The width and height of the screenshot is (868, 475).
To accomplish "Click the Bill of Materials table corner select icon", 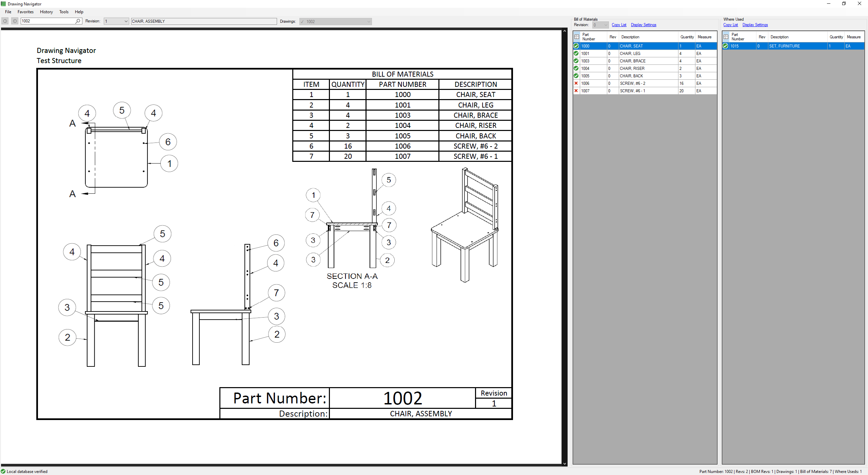I will tap(577, 37).
